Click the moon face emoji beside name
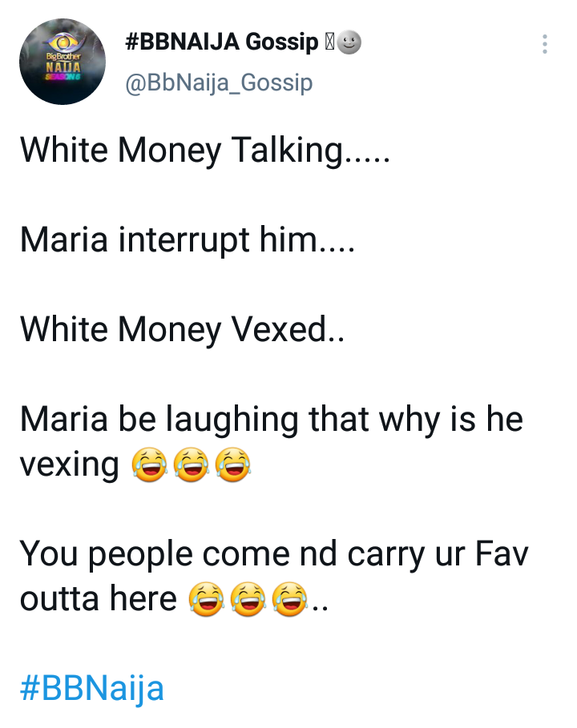The height and width of the screenshot is (728, 577). coord(349,42)
